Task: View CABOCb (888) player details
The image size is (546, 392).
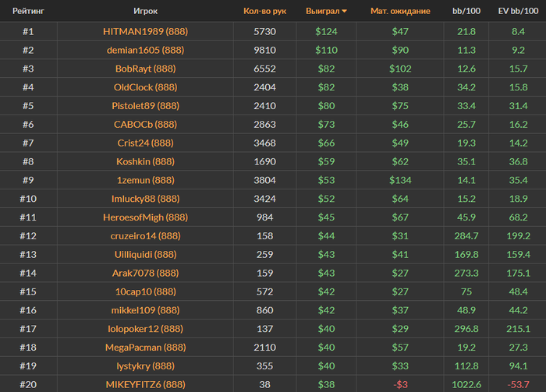Action: (145, 125)
